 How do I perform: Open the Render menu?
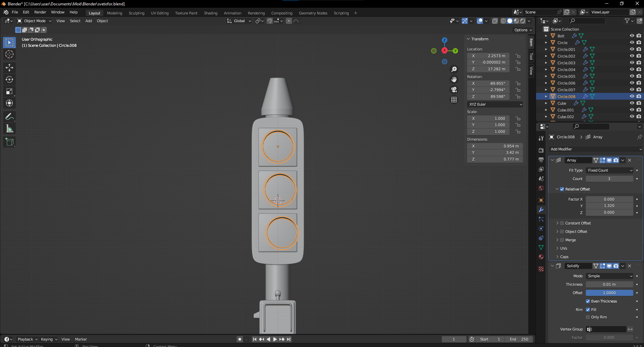click(40, 12)
